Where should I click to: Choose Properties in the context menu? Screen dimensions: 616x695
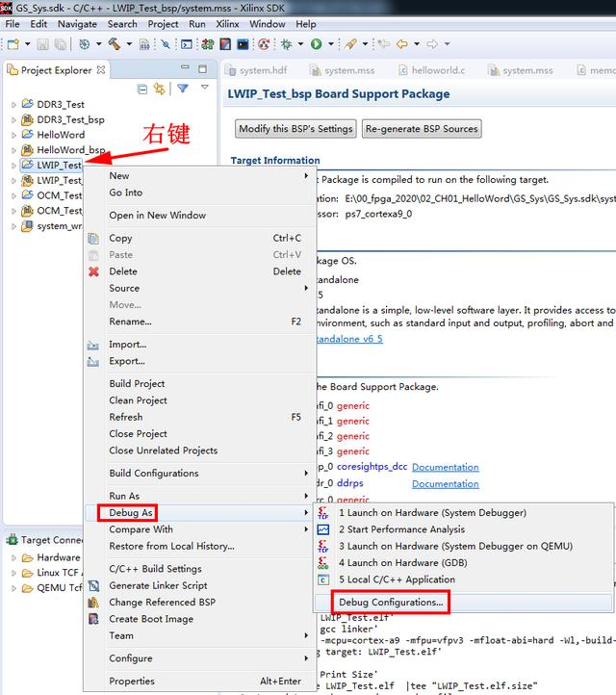point(200,682)
